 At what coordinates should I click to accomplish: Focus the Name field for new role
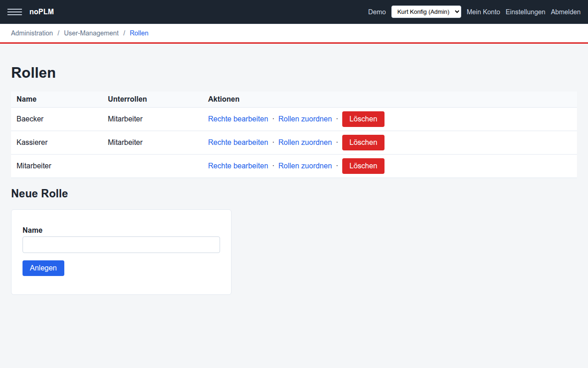(x=121, y=245)
